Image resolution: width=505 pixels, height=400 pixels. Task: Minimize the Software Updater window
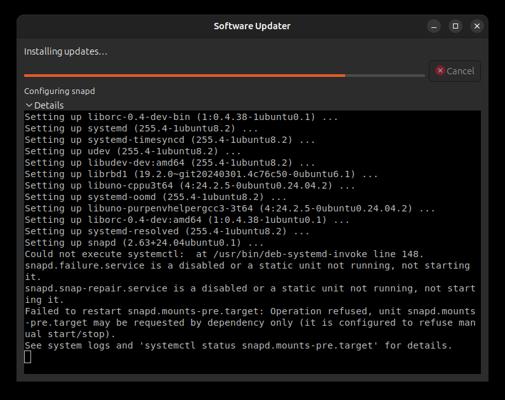click(x=434, y=26)
